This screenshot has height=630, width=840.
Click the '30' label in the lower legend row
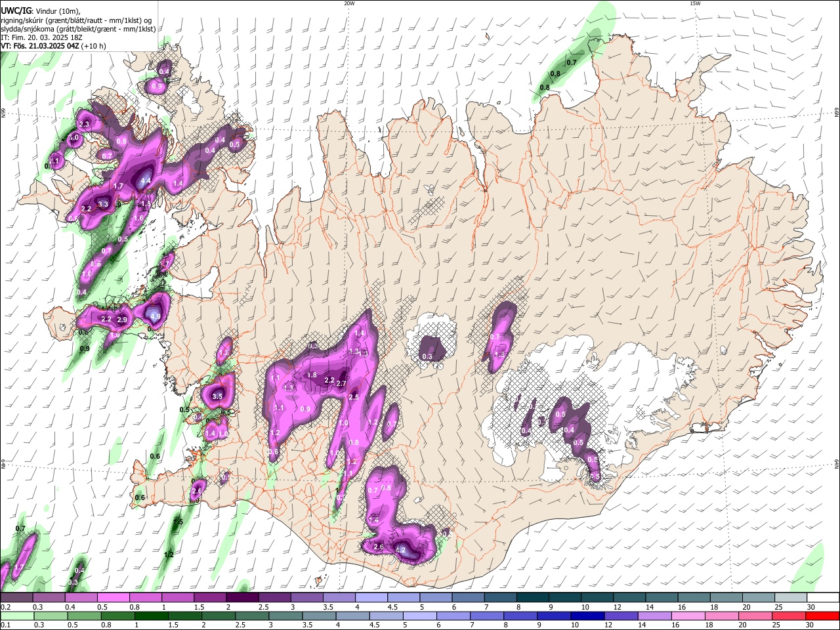tap(810, 625)
